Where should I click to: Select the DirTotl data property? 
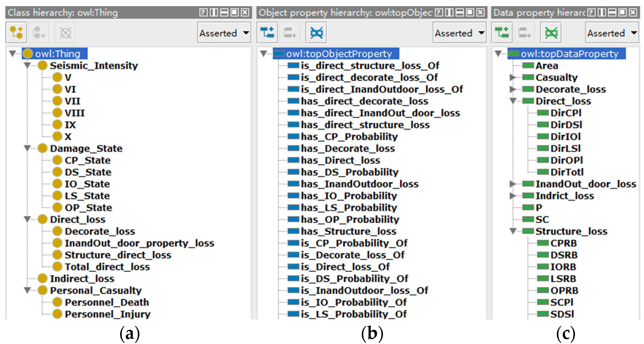(x=567, y=172)
